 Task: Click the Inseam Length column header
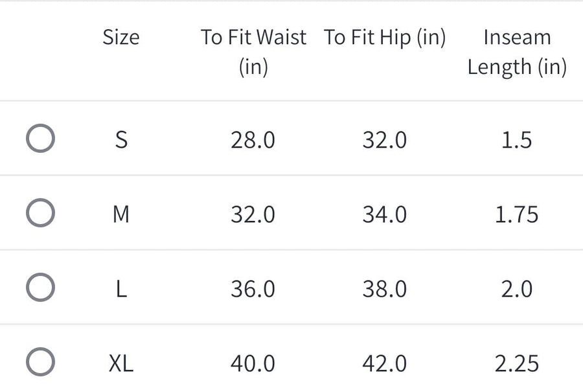click(517, 52)
